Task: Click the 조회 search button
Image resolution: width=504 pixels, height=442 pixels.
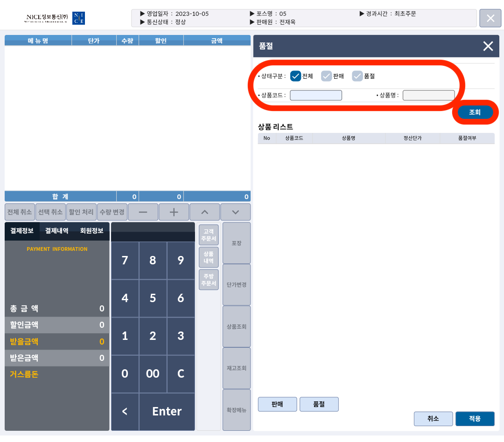Action: (475, 112)
